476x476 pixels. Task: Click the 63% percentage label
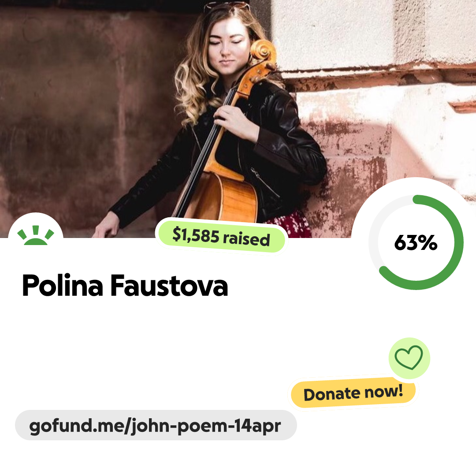(416, 242)
